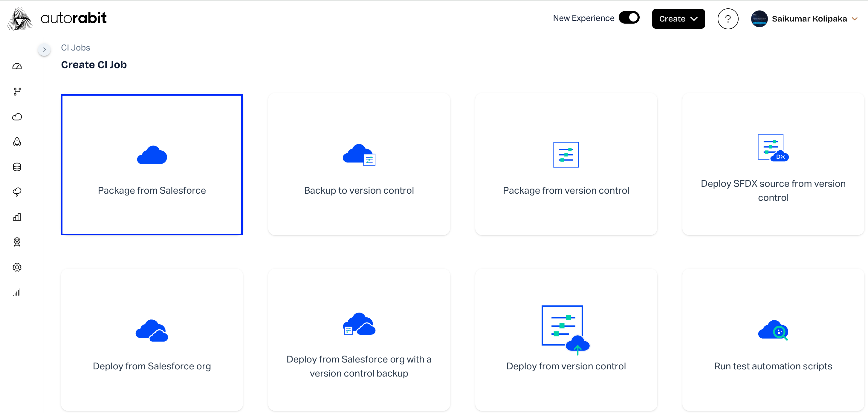The height and width of the screenshot is (413, 868).
Task: Open the help question mark icon
Action: pos(728,19)
